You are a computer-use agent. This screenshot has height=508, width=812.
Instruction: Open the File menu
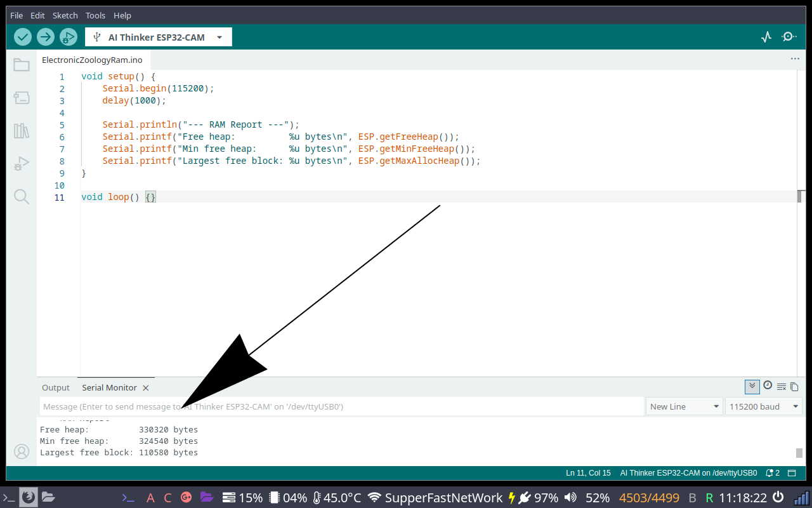pos(16,15)
